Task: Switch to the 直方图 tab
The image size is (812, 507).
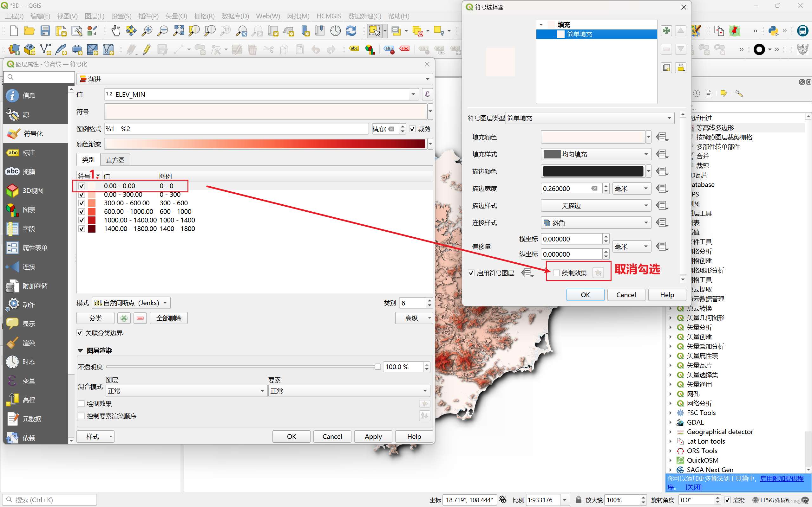Action: pyautogui.click(x=115, y=160)
